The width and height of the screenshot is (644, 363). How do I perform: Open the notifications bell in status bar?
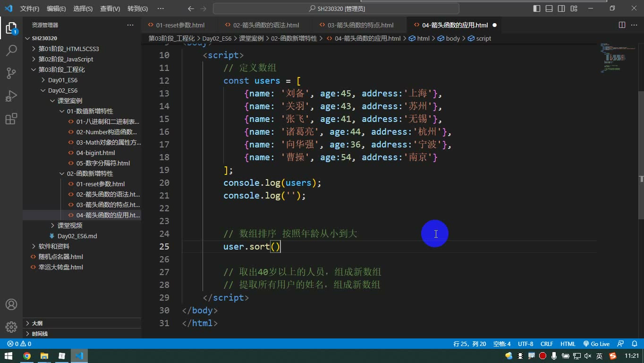[x=634, y=344]
